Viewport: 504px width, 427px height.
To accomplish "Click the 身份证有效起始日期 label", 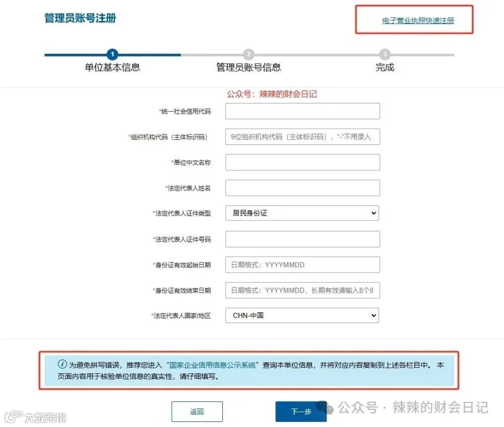I will (x=182, y=265).
